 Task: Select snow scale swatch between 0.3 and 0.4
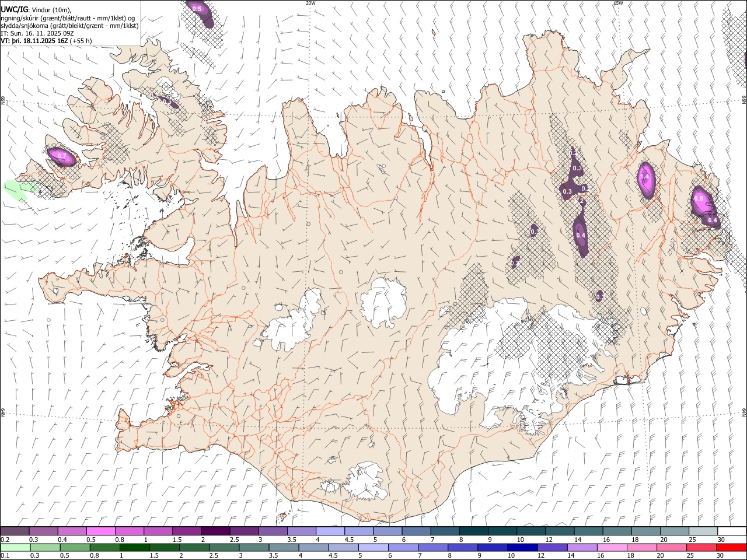pyautogui.click(x=43, y=531)
